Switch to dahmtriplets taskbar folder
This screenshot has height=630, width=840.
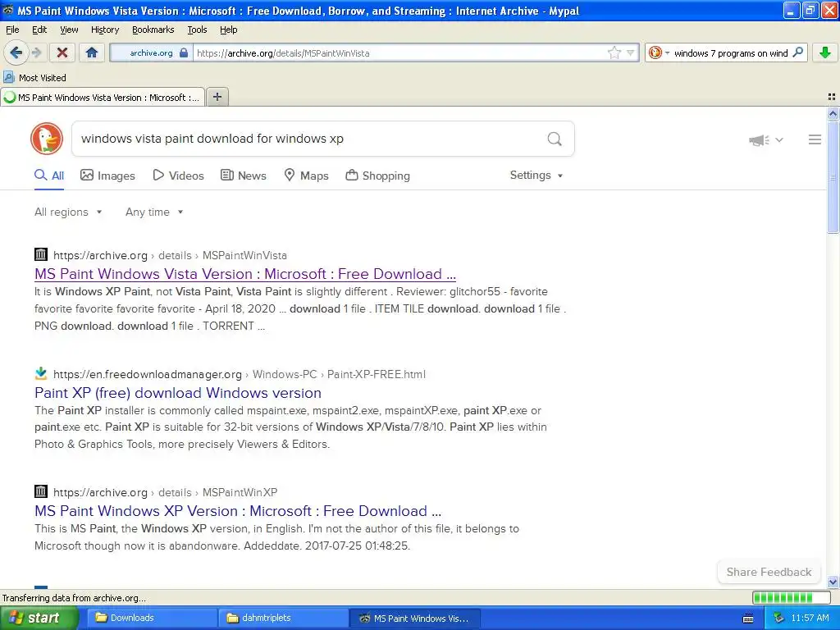coord(284,619)
